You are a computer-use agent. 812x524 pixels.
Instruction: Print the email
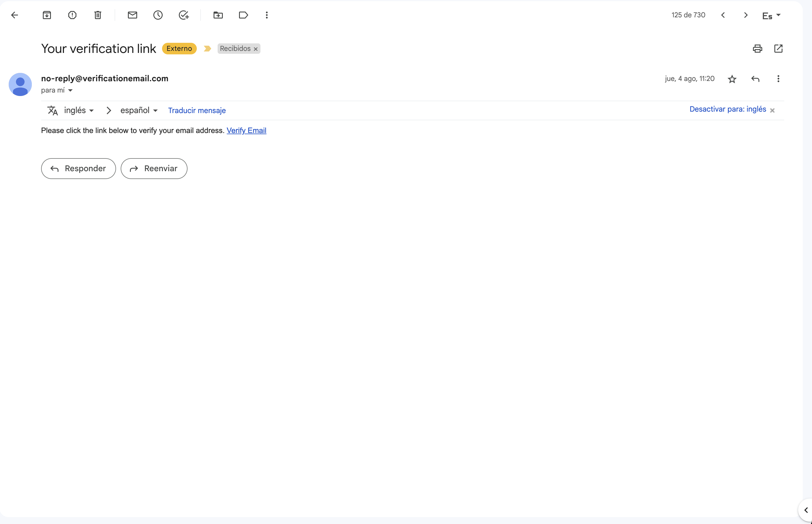(x=757, y=49)
